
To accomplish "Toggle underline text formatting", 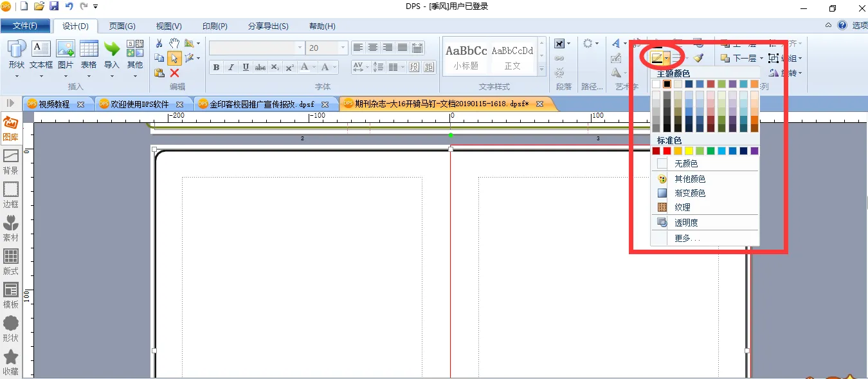I will click(246, 68).
